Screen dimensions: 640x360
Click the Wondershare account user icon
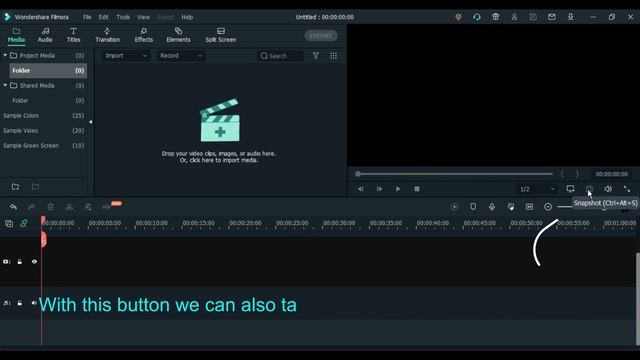click(x=514, y=17)
